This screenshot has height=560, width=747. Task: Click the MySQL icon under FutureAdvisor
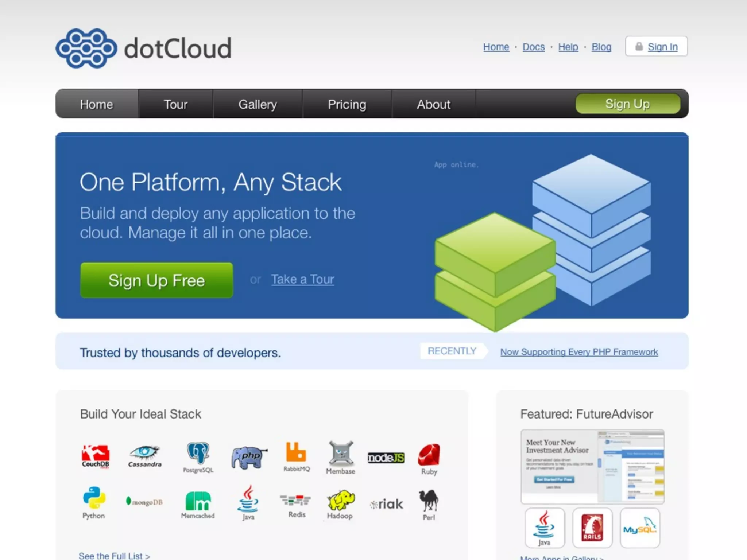click(640, 528)
